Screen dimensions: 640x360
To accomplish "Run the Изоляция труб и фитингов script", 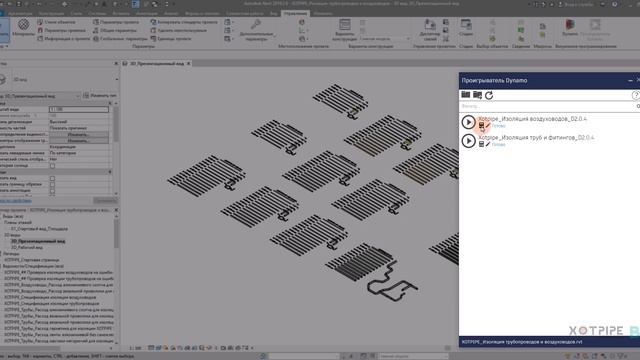I will (x=468, y=141).
